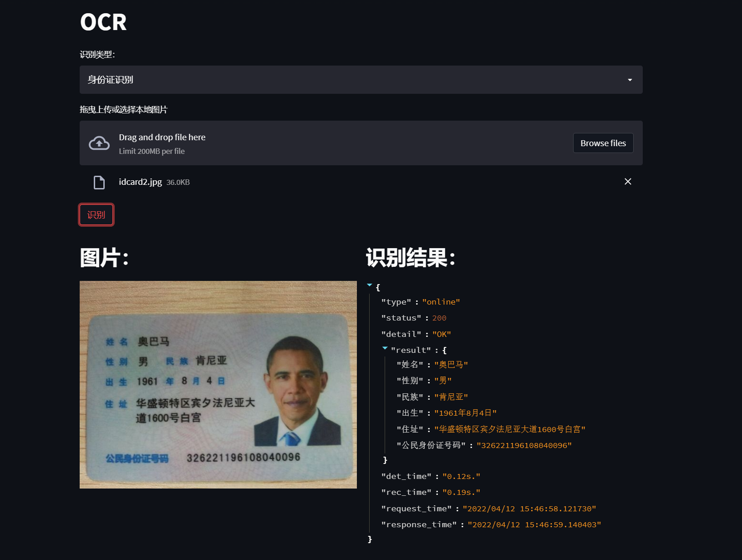Click the det_time value 0.12s

coord(462,476)
